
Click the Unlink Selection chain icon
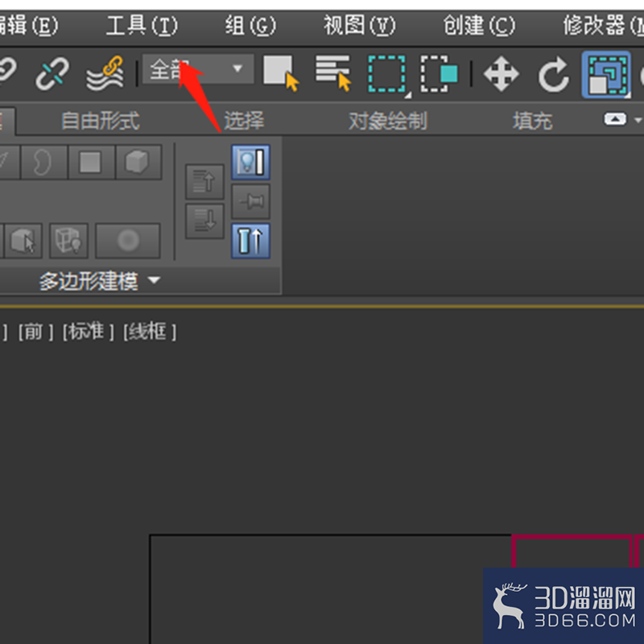52,74
